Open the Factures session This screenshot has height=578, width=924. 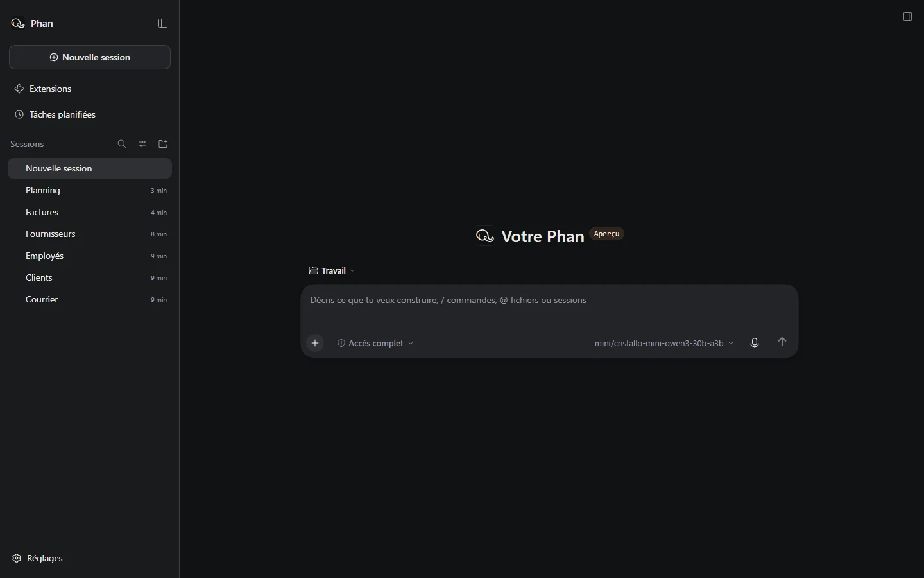[x=90, y=212]
